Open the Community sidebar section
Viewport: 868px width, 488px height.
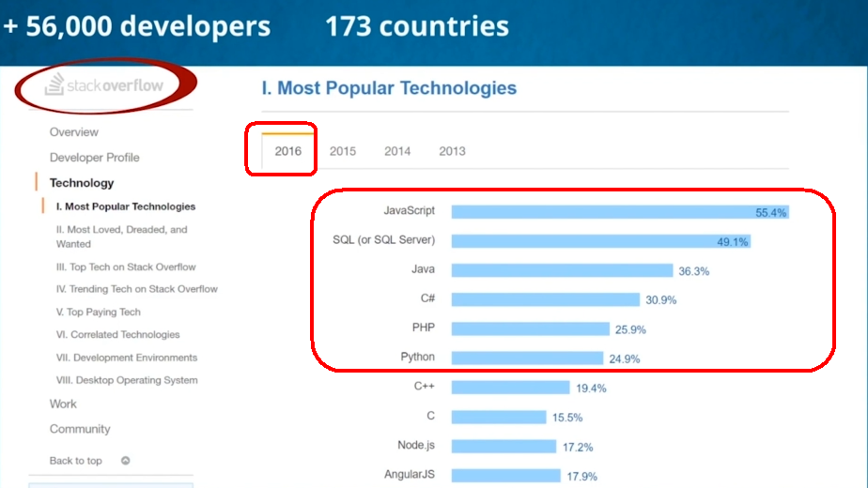click(x=80, y=429)
